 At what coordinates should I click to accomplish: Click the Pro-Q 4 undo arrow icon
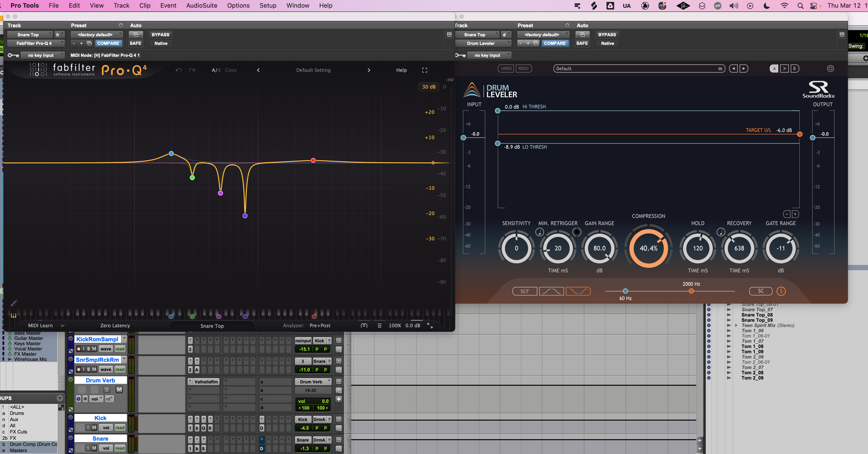pos(179,70)
